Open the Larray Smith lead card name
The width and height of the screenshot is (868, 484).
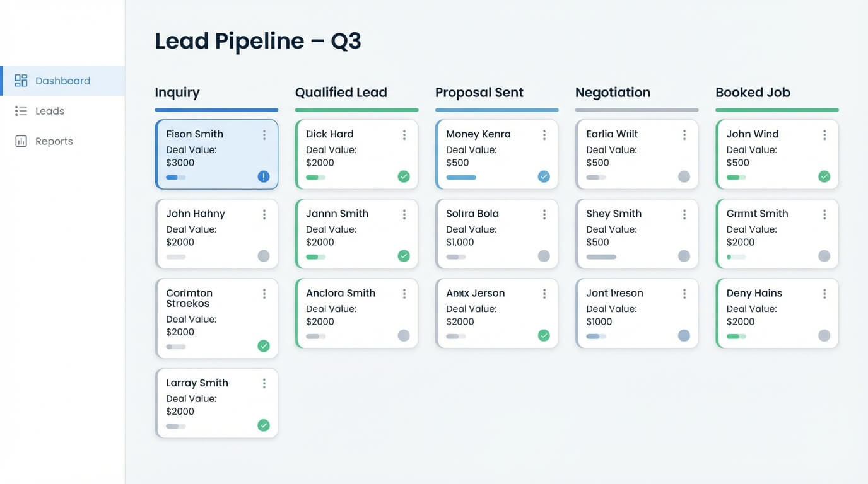click(197, 383)
